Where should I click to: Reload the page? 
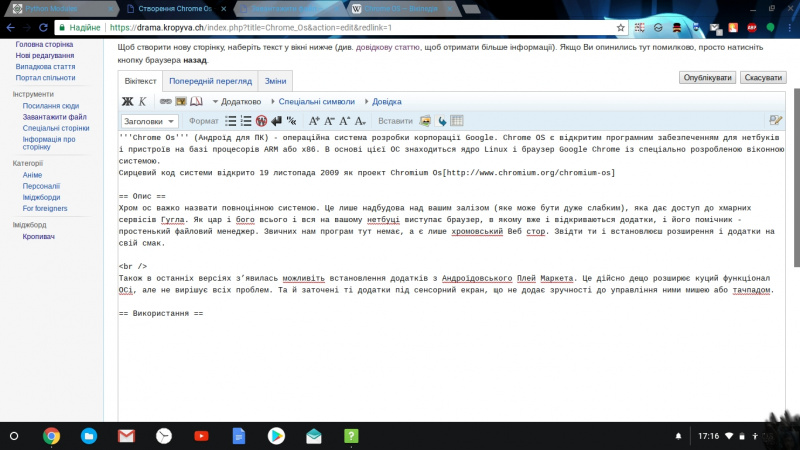(43, 28)
